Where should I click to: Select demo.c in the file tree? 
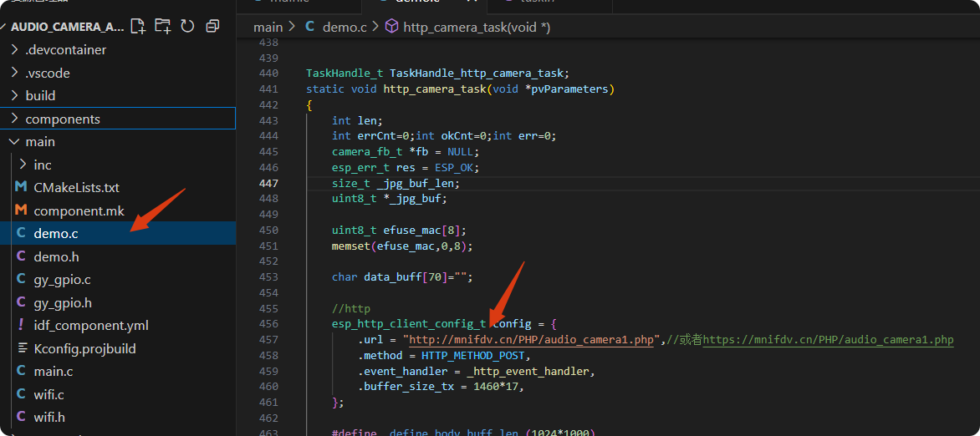(118, 234)
